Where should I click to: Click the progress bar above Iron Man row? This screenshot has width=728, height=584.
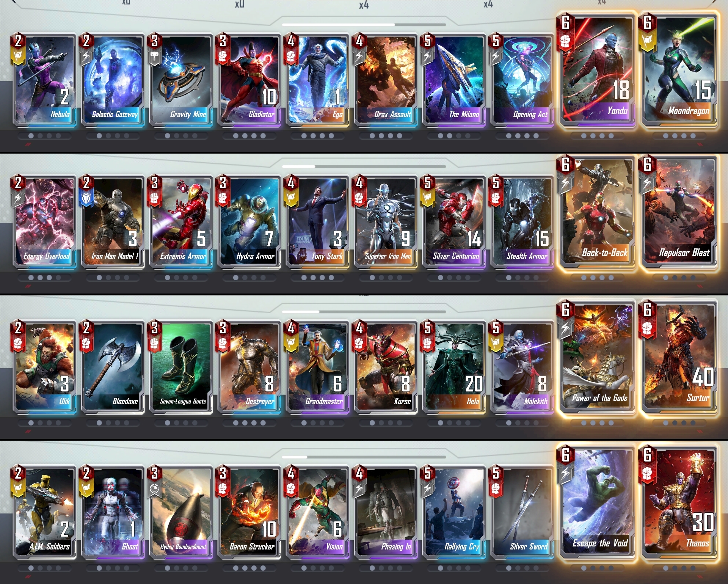(x=364, y=166)
